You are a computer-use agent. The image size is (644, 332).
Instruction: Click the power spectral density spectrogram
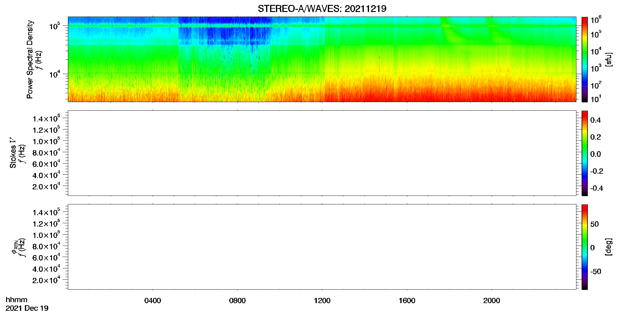322,59
